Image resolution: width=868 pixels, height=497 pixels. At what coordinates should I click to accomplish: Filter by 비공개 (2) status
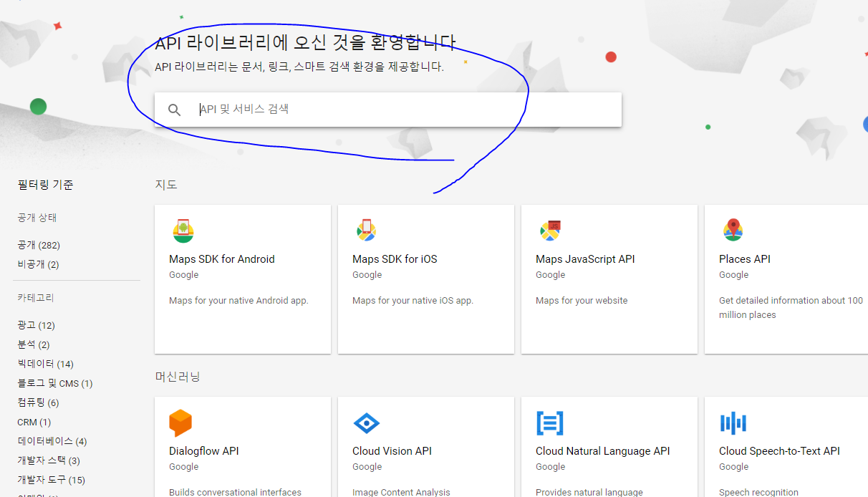tap(38, 264)
